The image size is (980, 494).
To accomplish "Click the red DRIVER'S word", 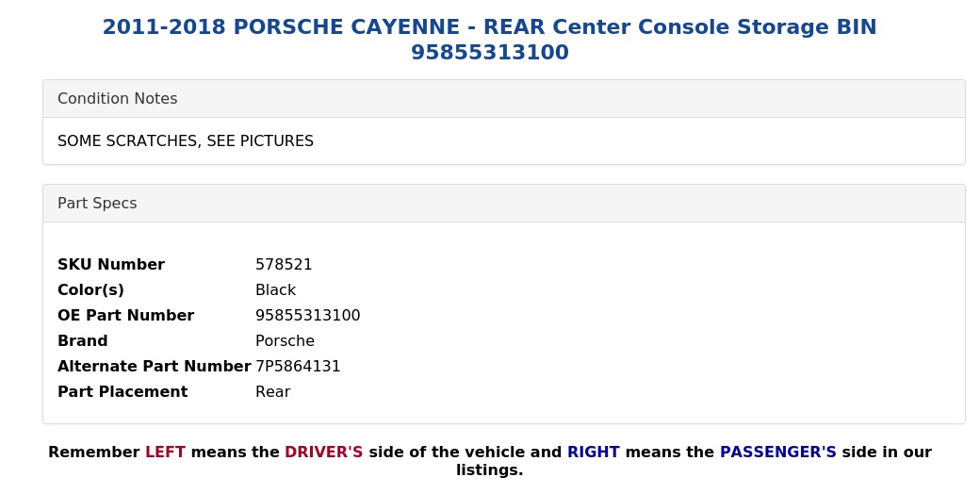I will click(324, 453).
